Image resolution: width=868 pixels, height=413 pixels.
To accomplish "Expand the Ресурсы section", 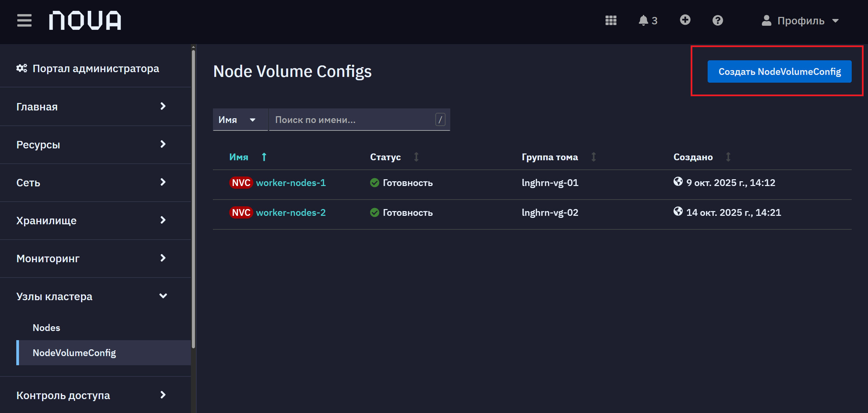I will (96, 145).
